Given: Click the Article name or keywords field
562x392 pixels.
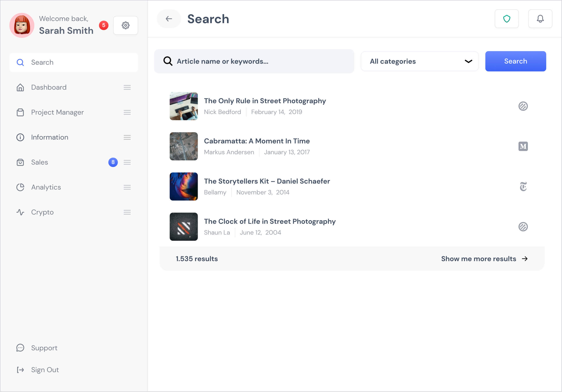Looking at the screenshot, I should 260,61.
